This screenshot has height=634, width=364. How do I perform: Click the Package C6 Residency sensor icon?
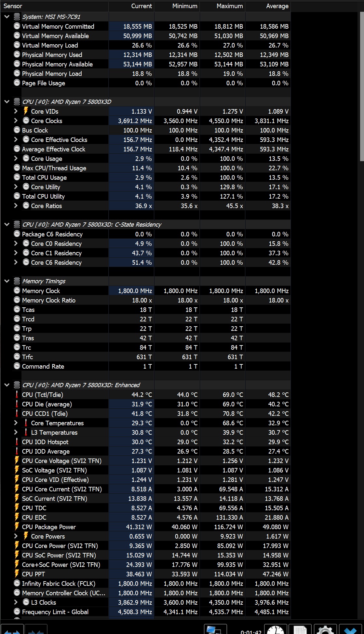(17, 234)
